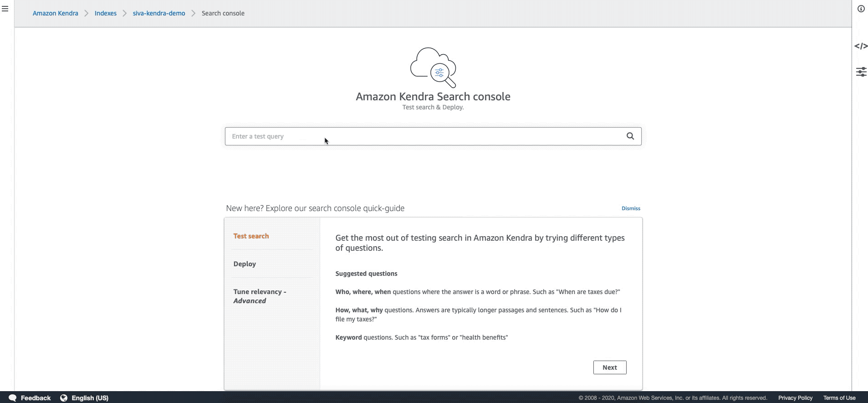Click the search magnifier icon
Screen dimensions: 868x403
pyautogui.click(x=630, y=136)
